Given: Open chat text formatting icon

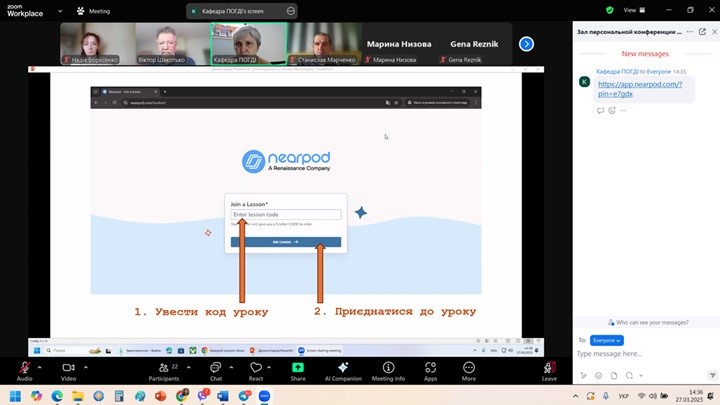Looking at the screenshot, I should 583,376.
